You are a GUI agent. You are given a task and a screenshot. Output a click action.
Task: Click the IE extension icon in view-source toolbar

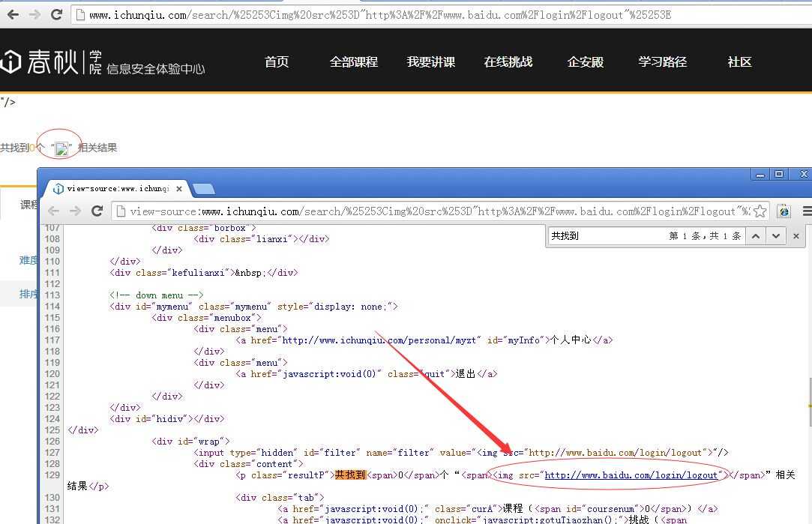click(x=784, y=211)
